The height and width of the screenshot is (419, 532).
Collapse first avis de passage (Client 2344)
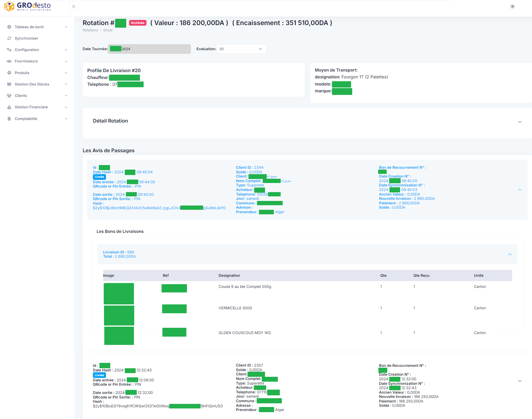click(x=520, y=190)
